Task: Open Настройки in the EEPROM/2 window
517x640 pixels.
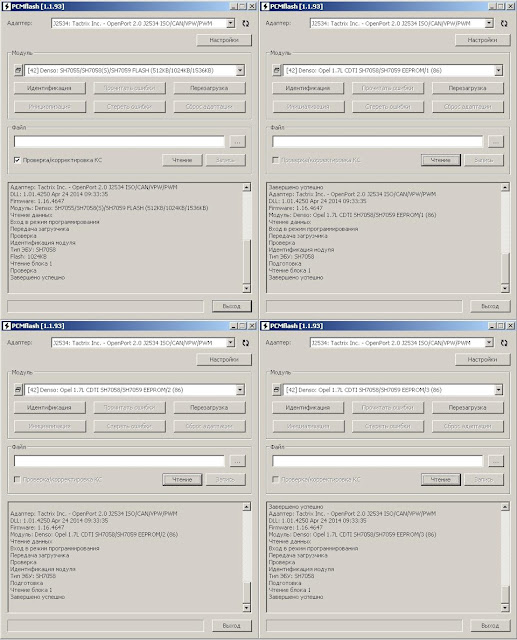Action: point(224,360)
